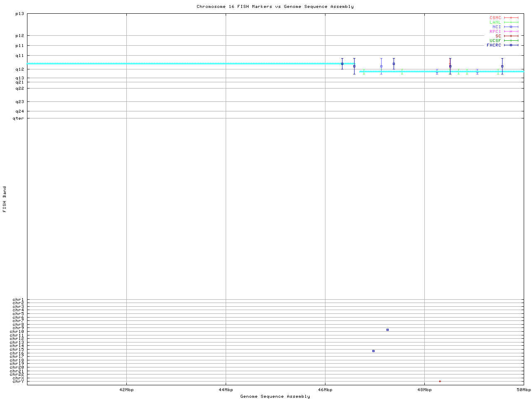Click the p13 band label
This screenshot has height=399, width=532.
point(20,14)
